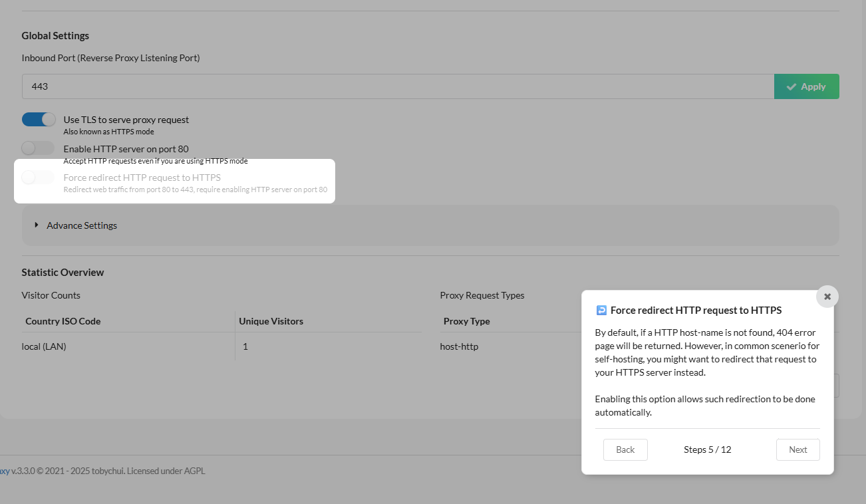Toggle Force redirect HTTP request to HTTPS
This screenshot has height=504, width=866.
tap(38, 178)
